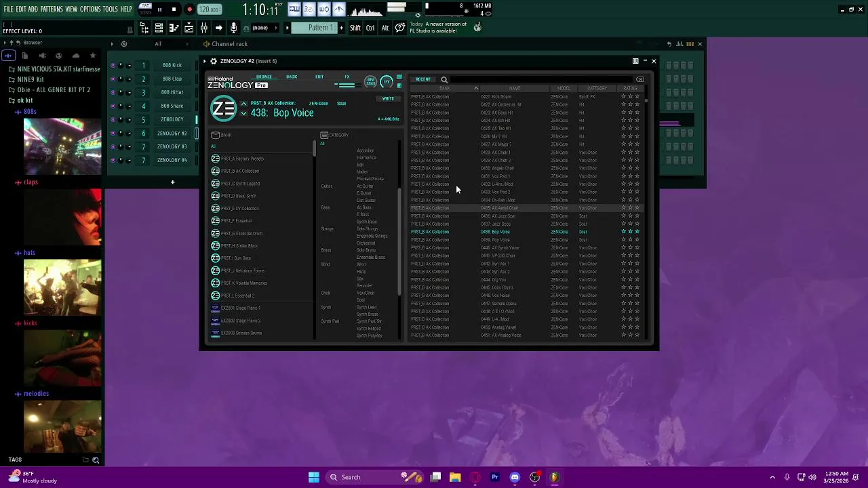Click the ZENOLOGY plugin detach grid icon
This screenshot has width=868, height=488.
tap(635, 61)
